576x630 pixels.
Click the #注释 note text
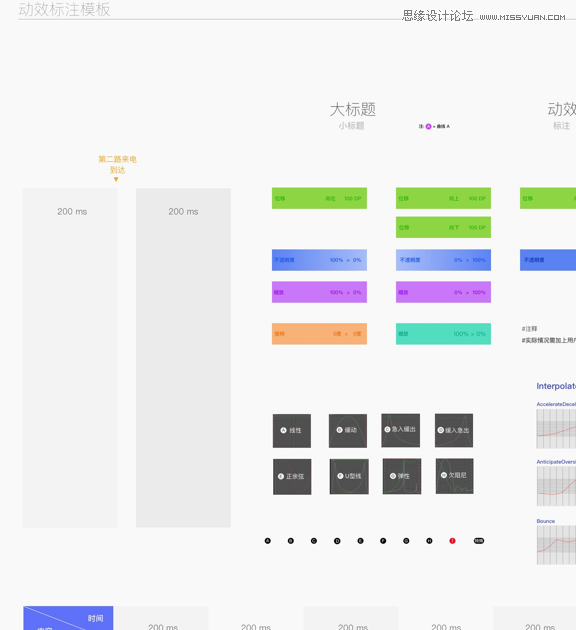point(529,329)
